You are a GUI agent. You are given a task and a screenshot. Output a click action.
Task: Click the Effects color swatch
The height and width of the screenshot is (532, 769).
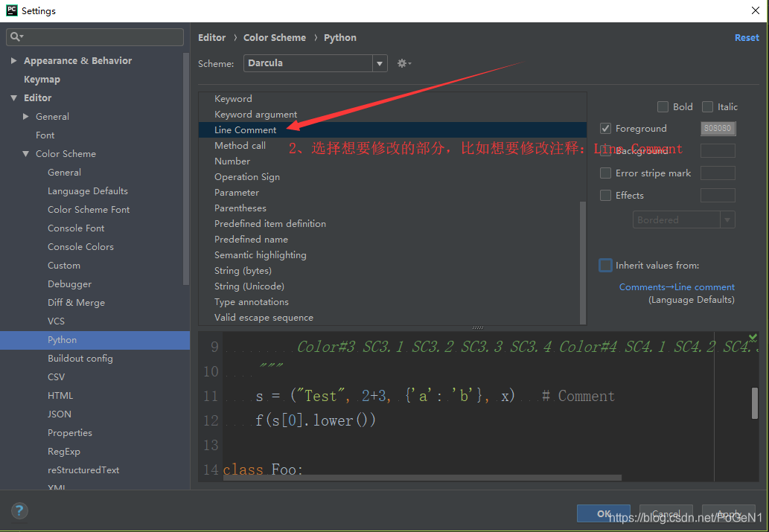[x=718, y=195]
